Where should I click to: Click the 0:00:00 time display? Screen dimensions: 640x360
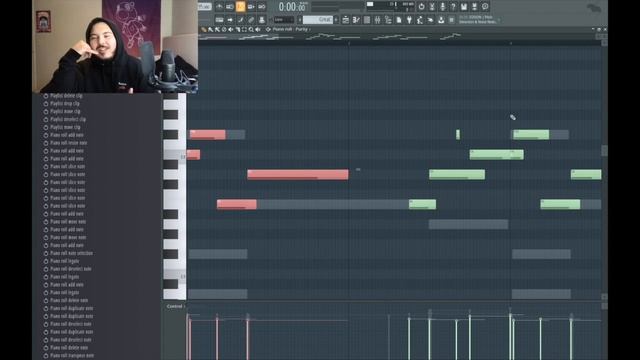pos(291,7)
